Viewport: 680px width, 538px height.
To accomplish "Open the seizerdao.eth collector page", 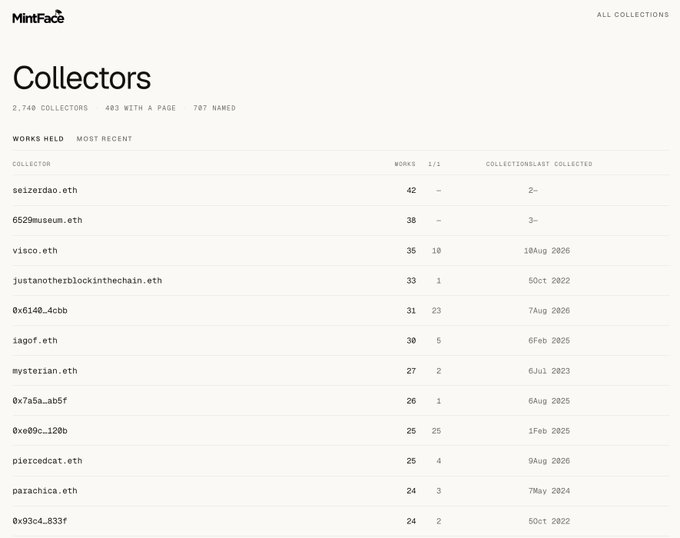I will pos(45,190).
